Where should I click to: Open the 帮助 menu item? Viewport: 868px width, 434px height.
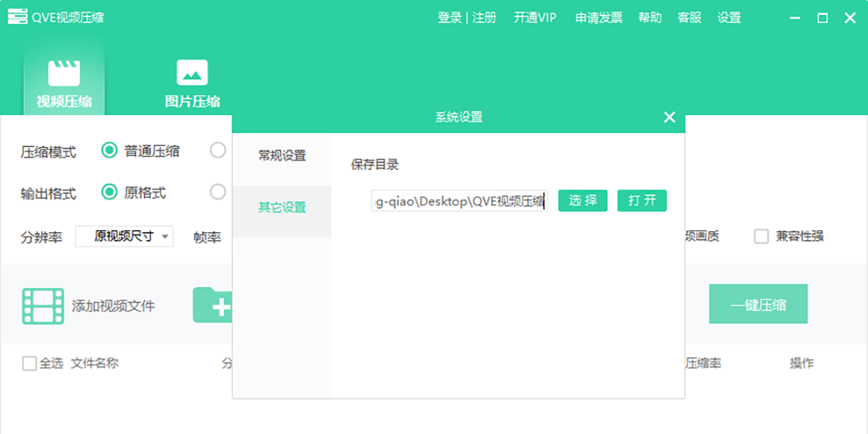(x=650, y=17)
